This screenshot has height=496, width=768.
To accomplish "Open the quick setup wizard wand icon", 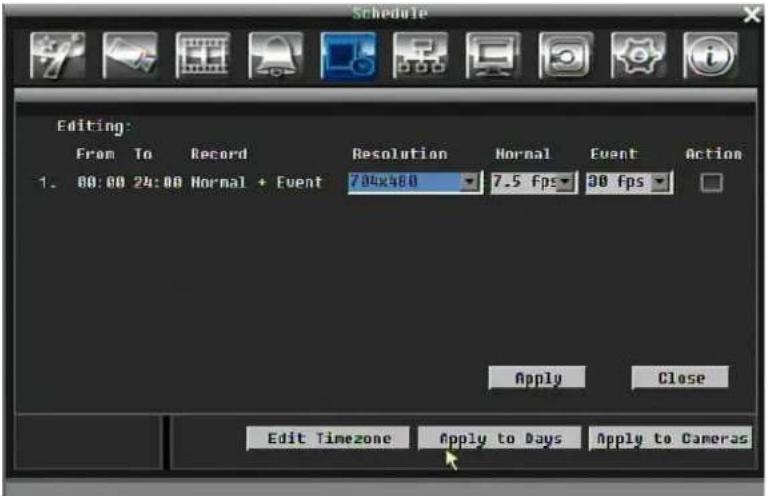I will (x=57, y=56).
